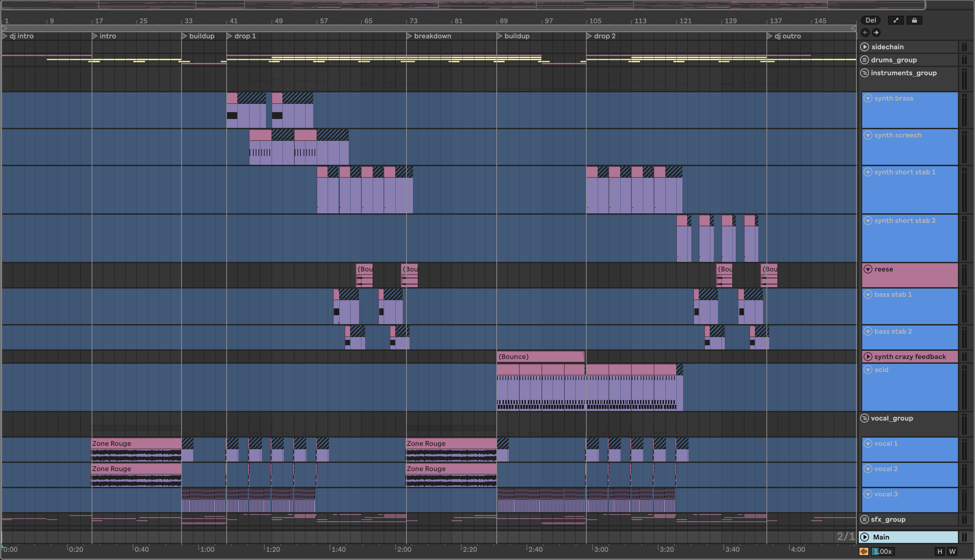The width and height of the screenshot is (975, 560).
Task: Unfold the drums_group track
Action: pyautogui.click(x=865, y=60)
